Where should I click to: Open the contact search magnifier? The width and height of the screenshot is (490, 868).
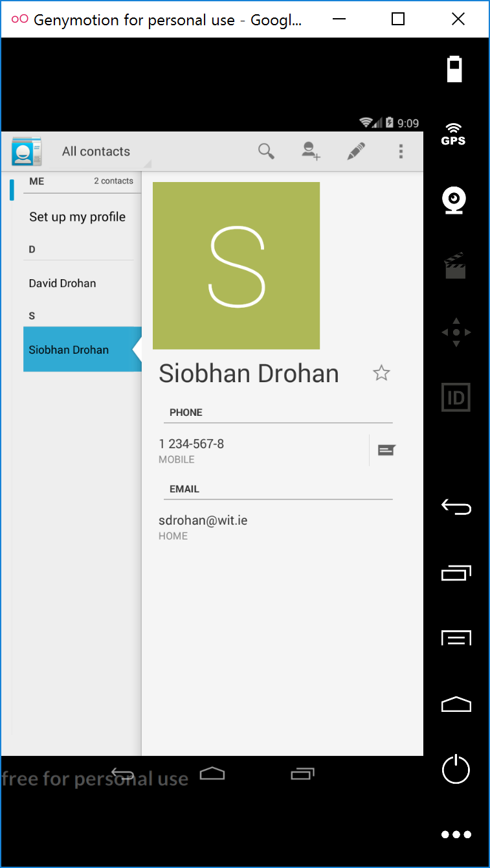pyautogui.click(x=266, y=152)
